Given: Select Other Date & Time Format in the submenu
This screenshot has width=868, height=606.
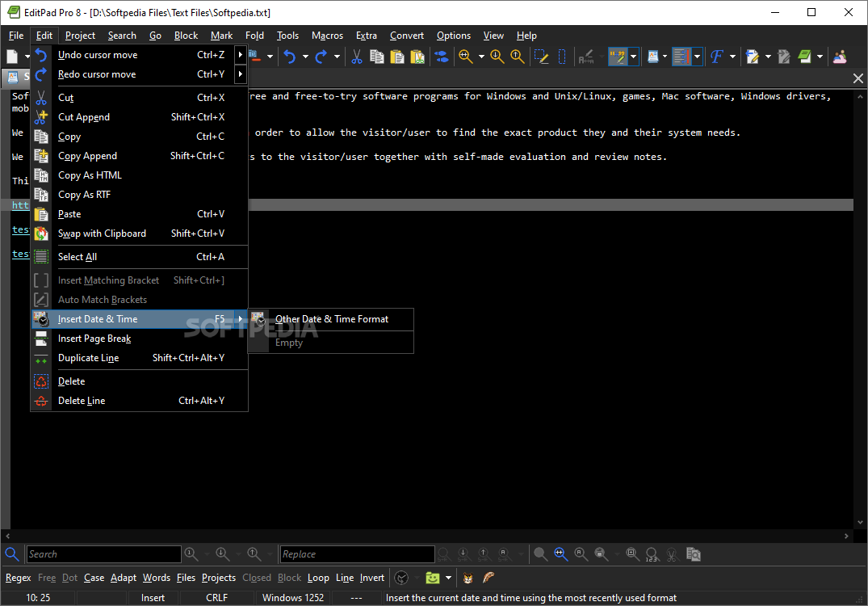Looking at the screenshot, I should click(x=330, y=320).
